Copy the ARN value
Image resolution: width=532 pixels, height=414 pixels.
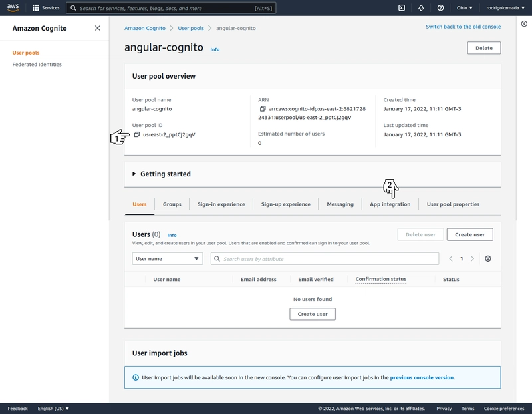(x=263, y=109)
